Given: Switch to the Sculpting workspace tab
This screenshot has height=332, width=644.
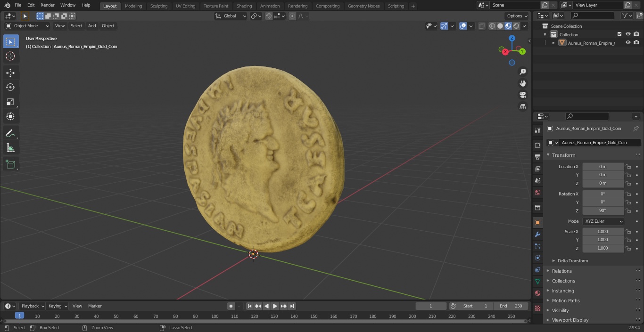Looking at the screenshot, I should click(159, 6).
